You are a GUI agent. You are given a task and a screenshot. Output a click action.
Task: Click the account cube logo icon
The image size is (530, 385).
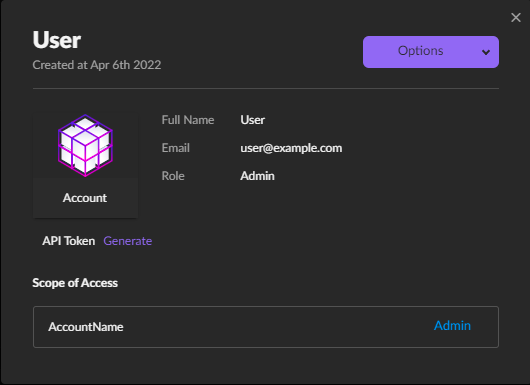[85, 145]
